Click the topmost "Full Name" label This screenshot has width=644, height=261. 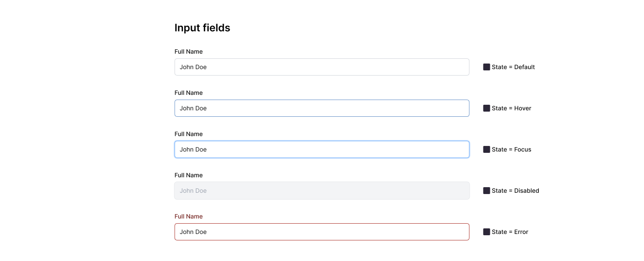[x=188, y=52]
